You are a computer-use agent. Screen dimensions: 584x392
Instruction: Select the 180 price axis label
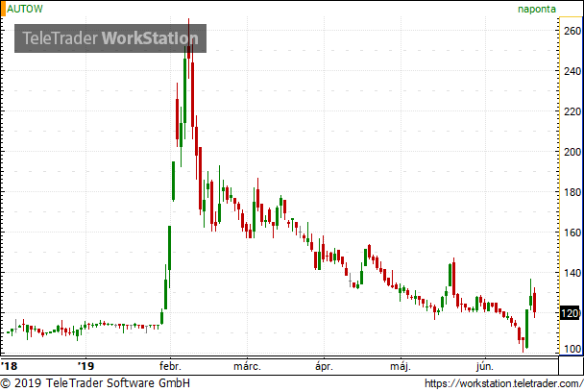tap(572, 192)
